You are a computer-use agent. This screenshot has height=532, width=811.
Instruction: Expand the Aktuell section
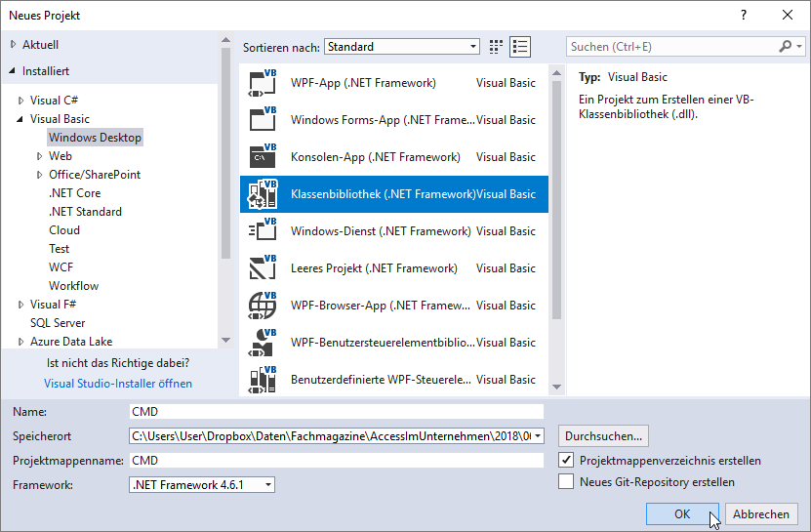click(14, 45)
